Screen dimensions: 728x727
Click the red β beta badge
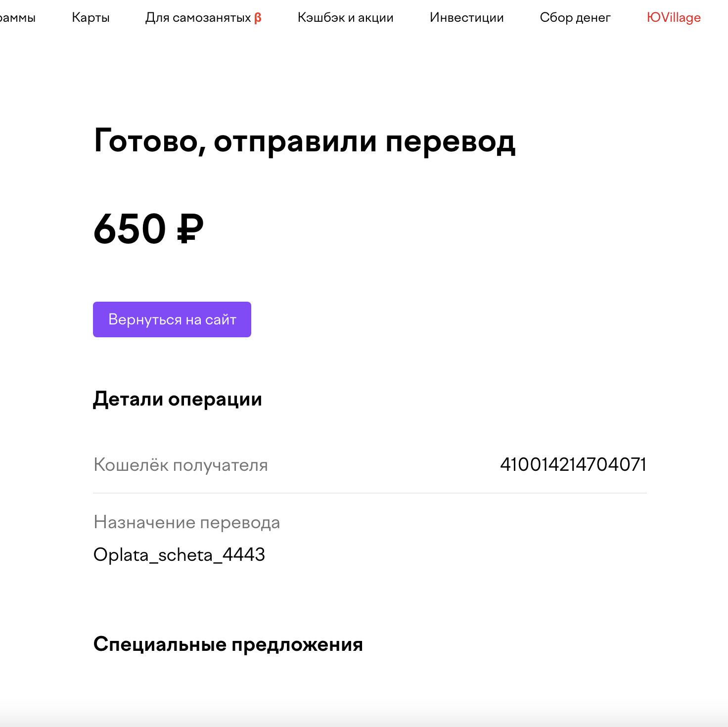pos(258,18)
